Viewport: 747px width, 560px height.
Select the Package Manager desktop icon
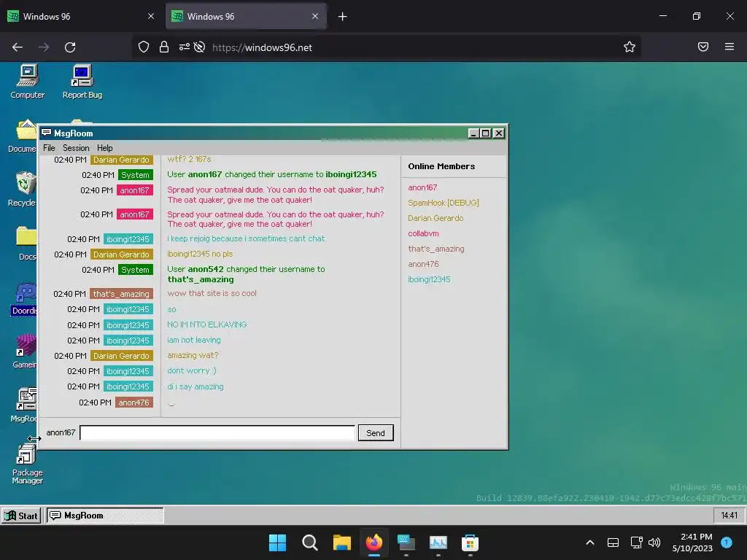[27, 464]
